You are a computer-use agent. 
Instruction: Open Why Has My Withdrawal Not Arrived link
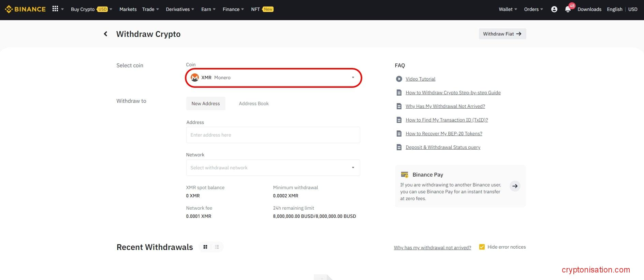445,106
